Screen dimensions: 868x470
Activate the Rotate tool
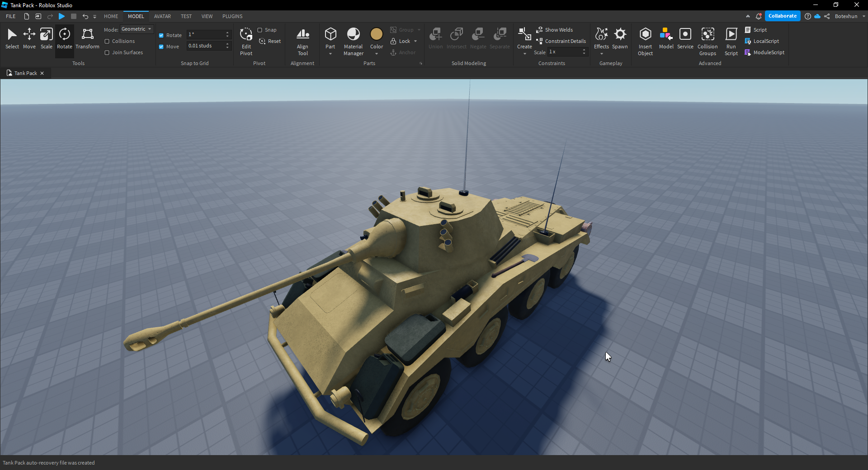coord(64,40)
